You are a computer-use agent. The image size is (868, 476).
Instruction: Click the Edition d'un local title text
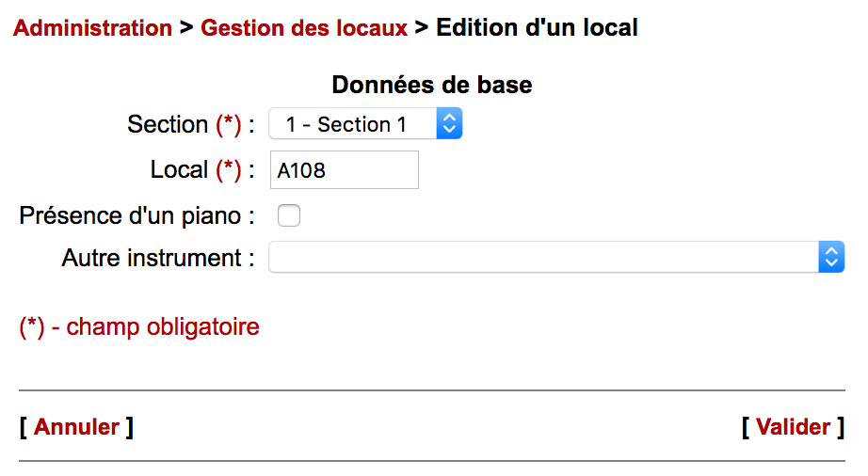(538, 28)
